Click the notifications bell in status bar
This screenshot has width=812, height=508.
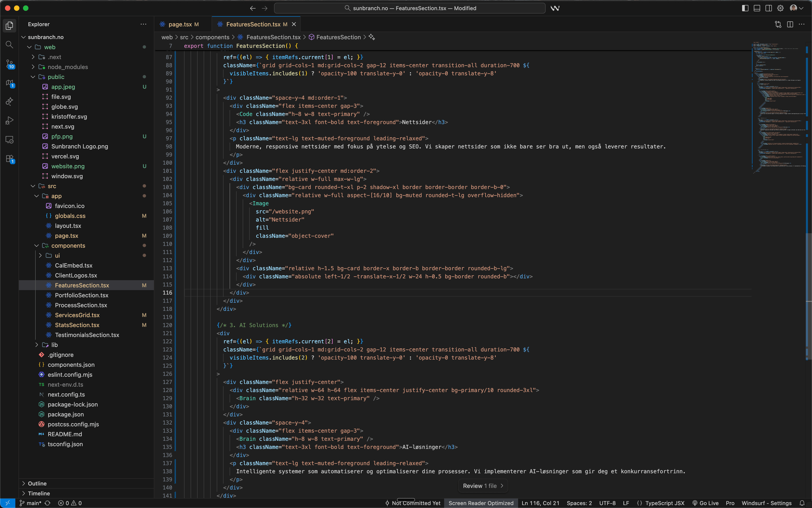802,503
